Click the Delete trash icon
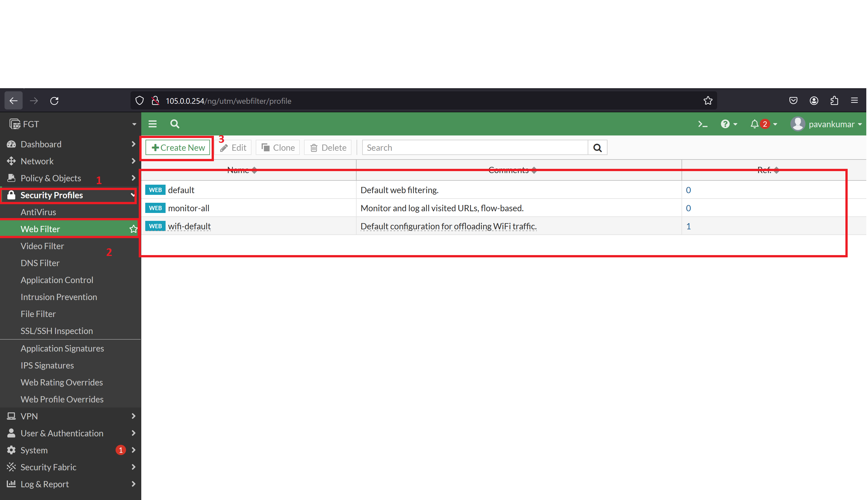The width and height of the screenshot is (868, 500). coord(314,147)
